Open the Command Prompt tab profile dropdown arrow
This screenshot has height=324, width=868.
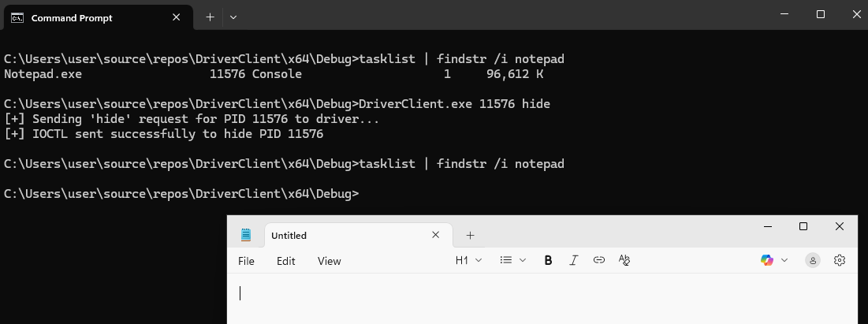click(x=233, y=17)
